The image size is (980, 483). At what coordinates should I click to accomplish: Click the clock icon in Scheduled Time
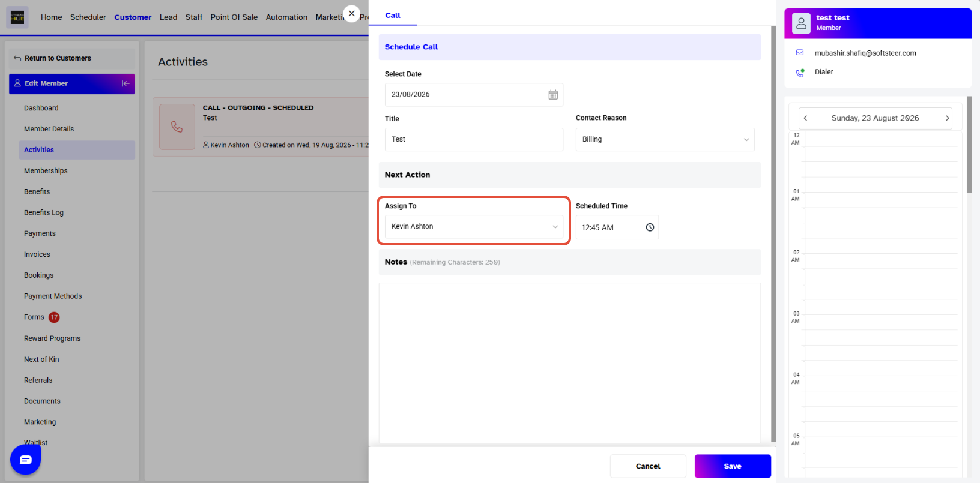click(x=650, y=227)
